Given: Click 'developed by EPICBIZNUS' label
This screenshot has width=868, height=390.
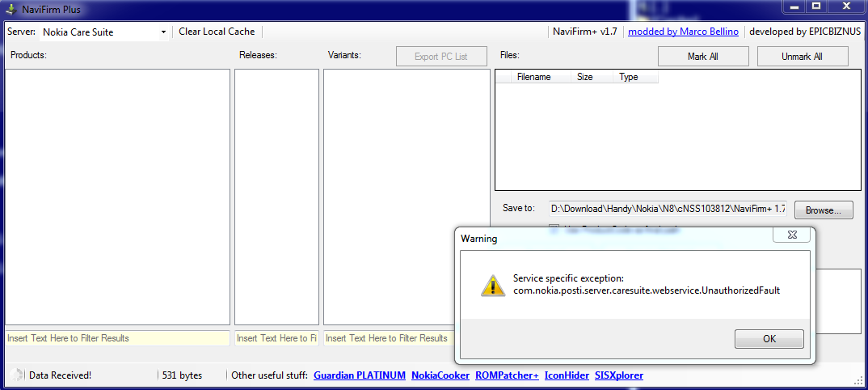Looking at the screenshot, I should 805,32.
